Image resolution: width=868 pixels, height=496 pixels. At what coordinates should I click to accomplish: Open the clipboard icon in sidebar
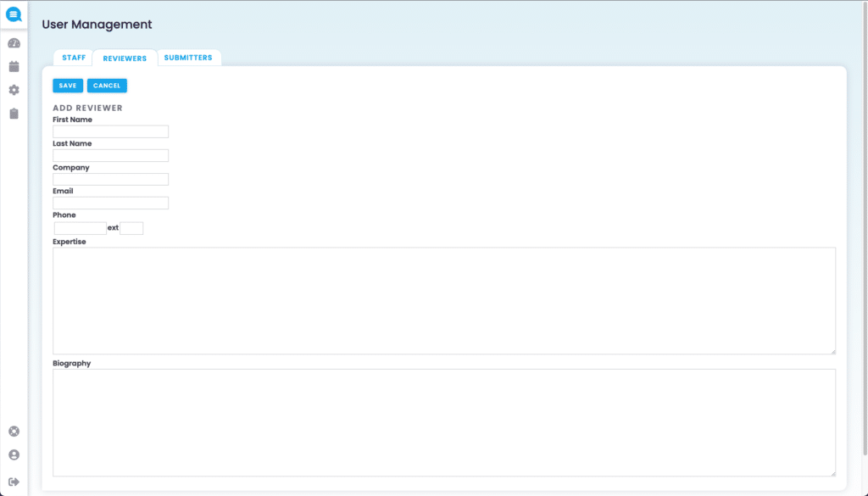(14, 114)
